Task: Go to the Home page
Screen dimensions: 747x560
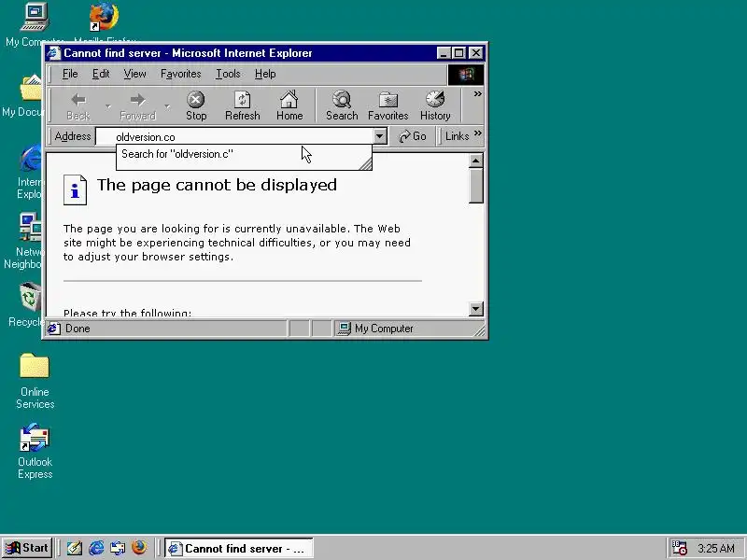Action: pyautogui.click(x=289, y=105)
